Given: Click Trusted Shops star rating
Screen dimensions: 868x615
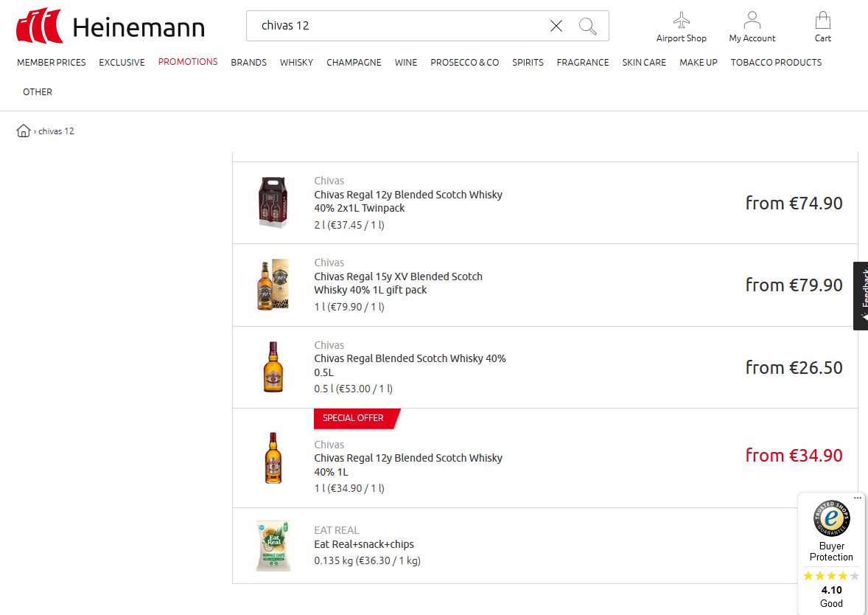Looking at the screenshot, I should click(x=831, y=576).
